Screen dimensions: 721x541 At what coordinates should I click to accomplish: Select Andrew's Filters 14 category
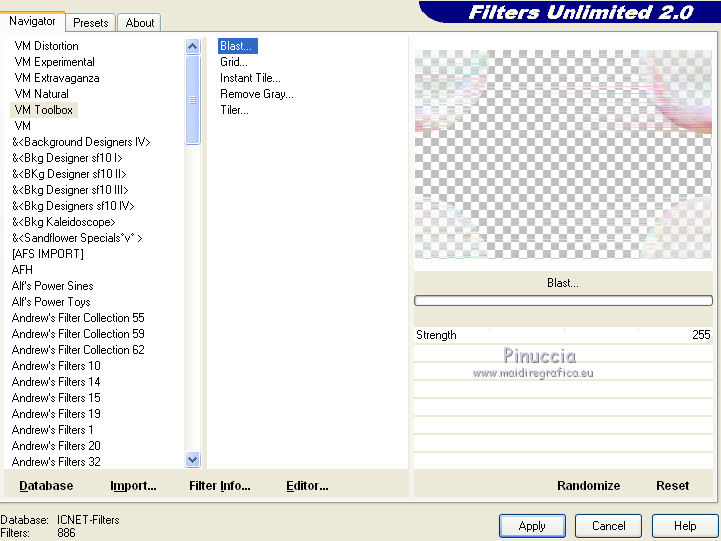[x=56, y=382]
